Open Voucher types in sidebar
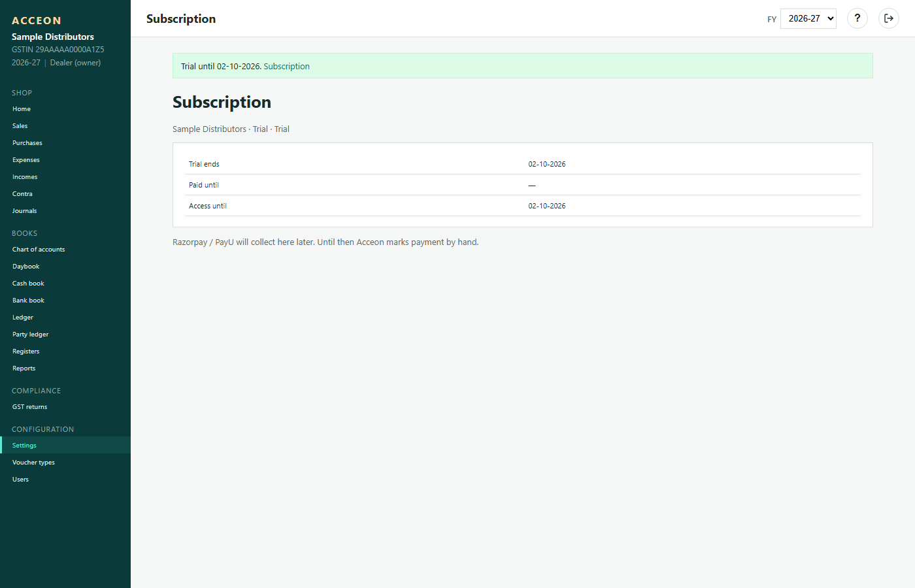The height and width of the screenshot is (588, 915). [x=65, y=463]
